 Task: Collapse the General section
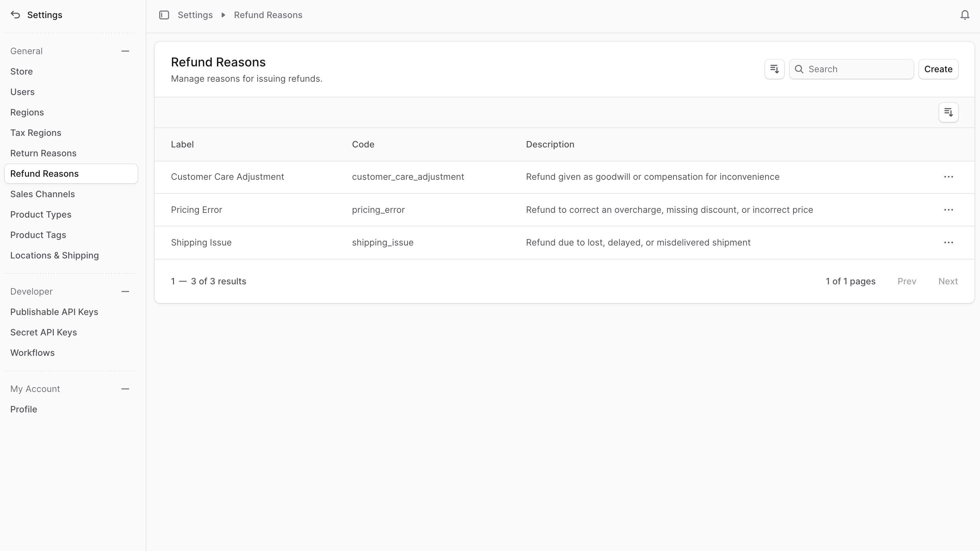pos(125,51)
